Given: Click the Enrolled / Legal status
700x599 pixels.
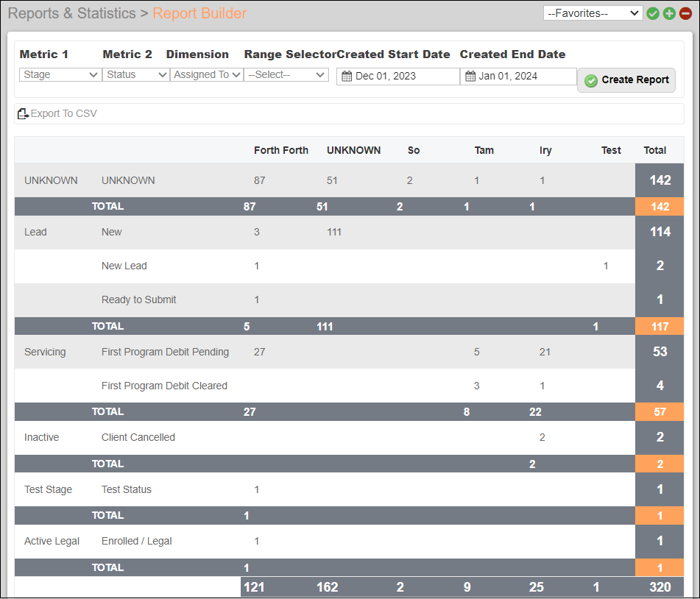Looking at the screenshot, I should pos(137,542).
